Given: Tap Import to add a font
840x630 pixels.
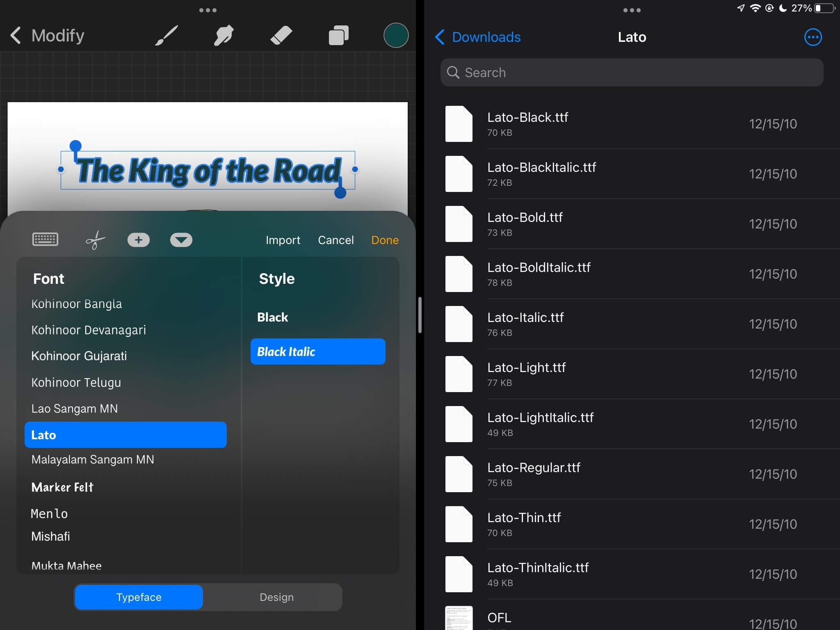Looking at the screenshot, I should [x=283, y=240].
